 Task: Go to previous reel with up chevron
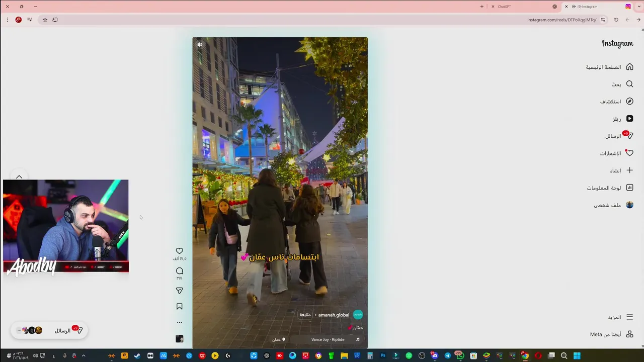click(19, 177)
